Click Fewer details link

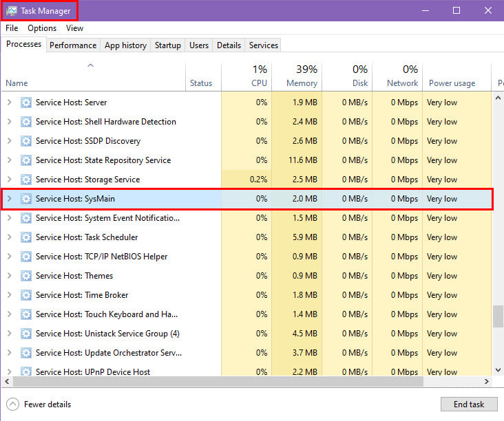(48, 404)
